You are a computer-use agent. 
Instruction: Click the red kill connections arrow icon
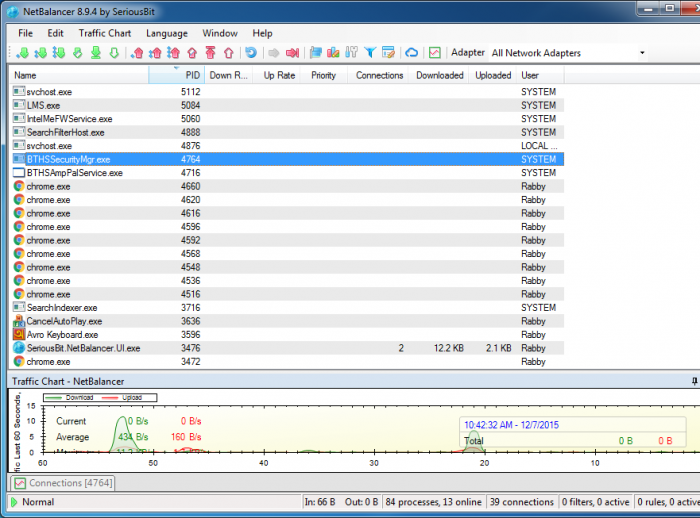292,53
